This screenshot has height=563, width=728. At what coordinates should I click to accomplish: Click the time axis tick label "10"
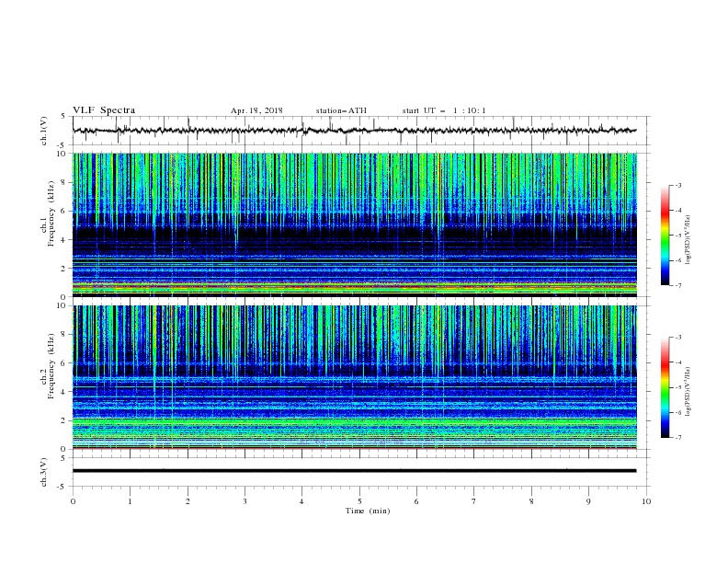(646, 501)
